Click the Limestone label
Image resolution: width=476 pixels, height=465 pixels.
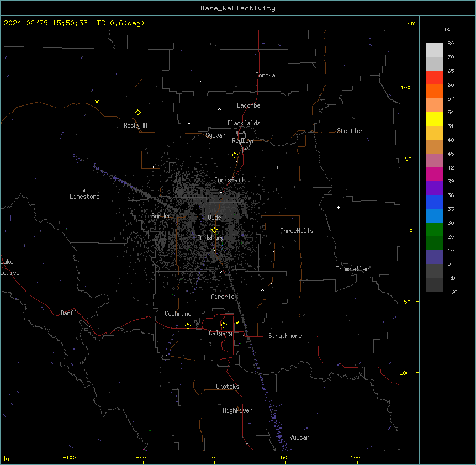84,197
